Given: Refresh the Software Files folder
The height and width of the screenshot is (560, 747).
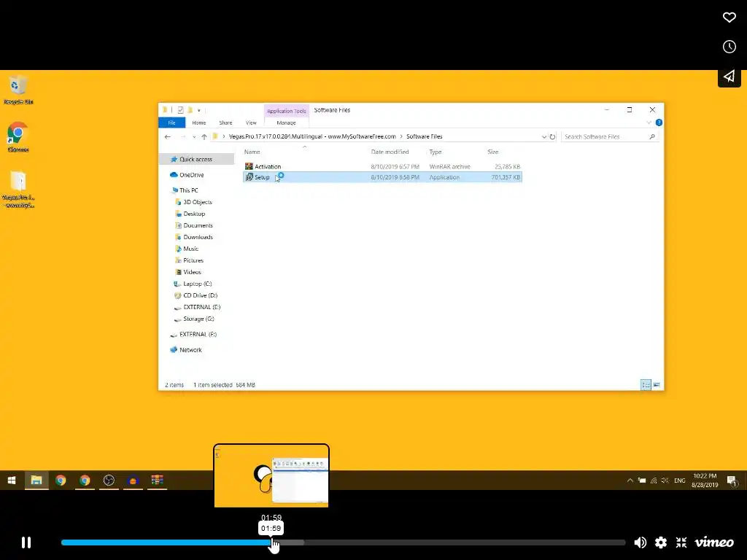Looking at the screenshot, I should [x=553, y=136].
